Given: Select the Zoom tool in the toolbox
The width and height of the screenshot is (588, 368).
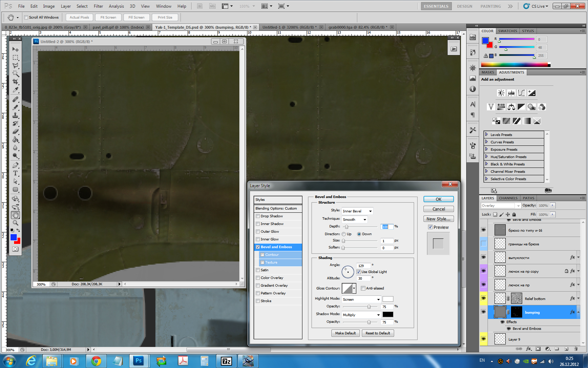Looking at the screenshot, I should tap(15, 223).
